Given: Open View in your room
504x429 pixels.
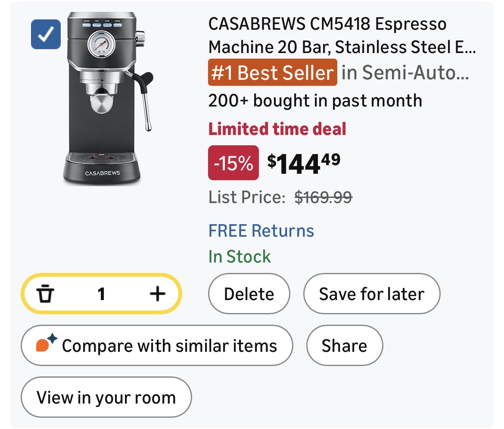Looking at the screenshot, I should point(106,397).
